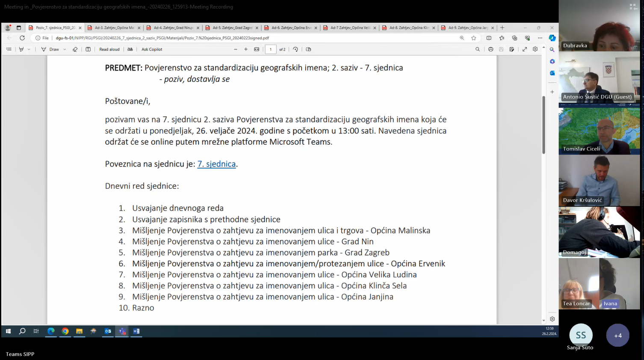The height and width of the screenshot is (360, 644).
Task: Open split screen icon
Action: tap(489, 38)
